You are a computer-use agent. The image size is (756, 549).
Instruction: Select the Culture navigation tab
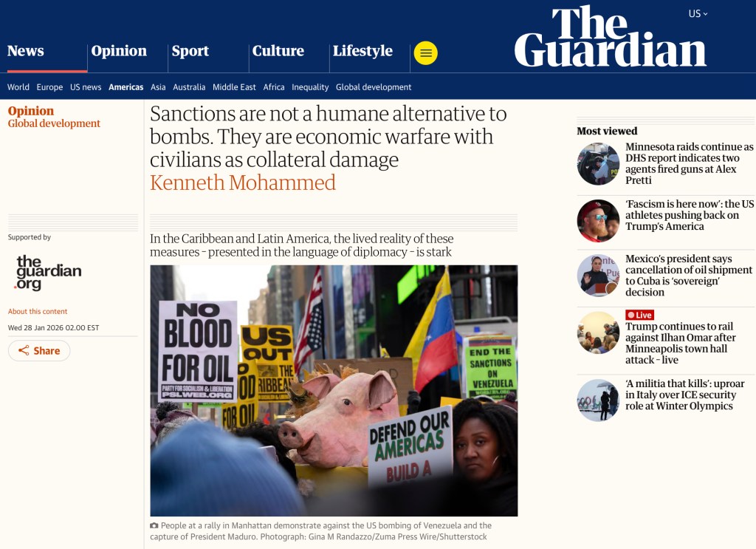coord(278,51)
